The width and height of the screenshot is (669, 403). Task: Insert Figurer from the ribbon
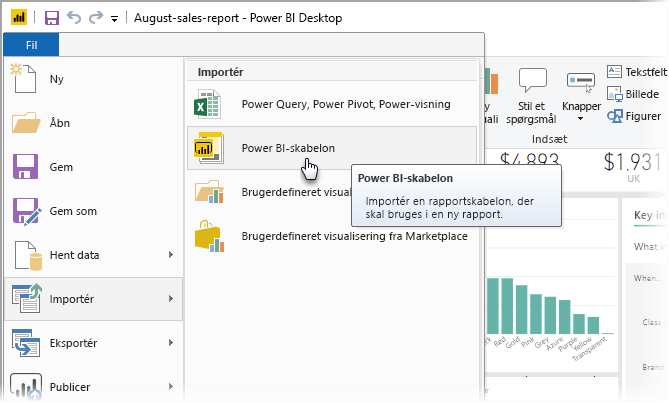coord(634,116)
